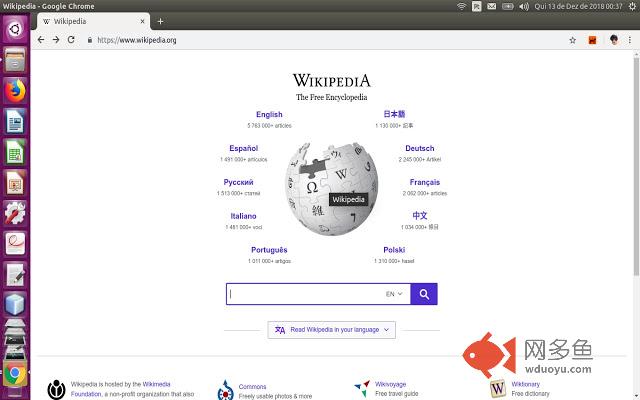The image size is (640, 400).
Task: Open the clock showing Qui 13 de Dez
Action: click(x=578, y=6)
